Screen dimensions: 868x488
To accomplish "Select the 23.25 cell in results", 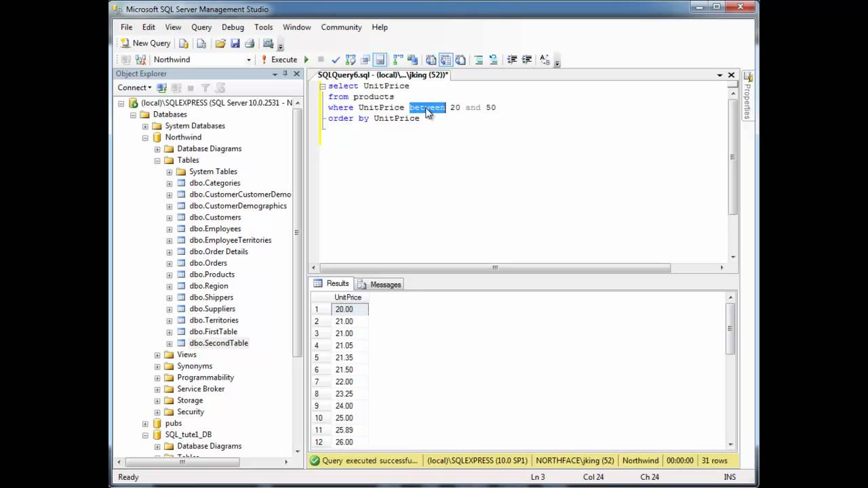I will point(350,394).
